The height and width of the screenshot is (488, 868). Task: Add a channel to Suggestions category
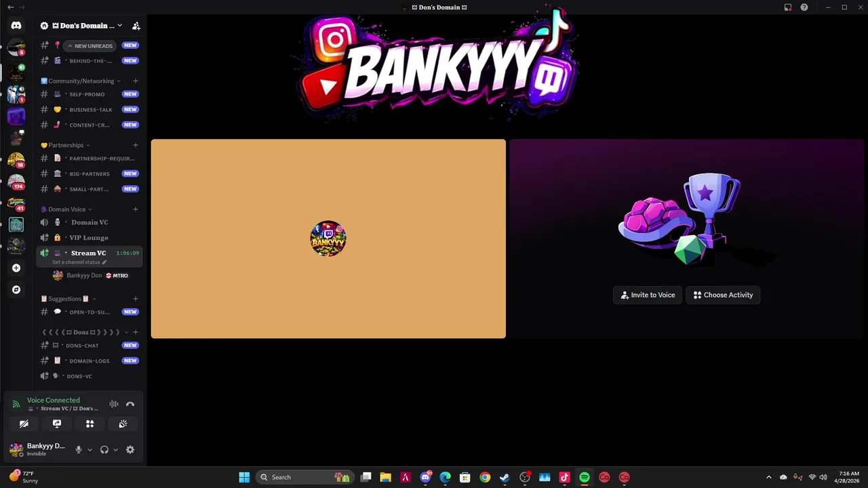(135, 299)
